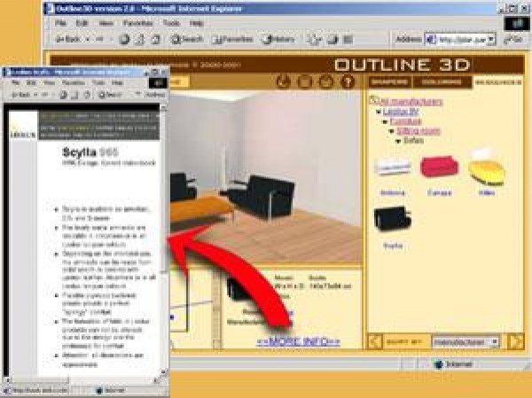Image resolution: width=532 pixels, height=398 pixels.
Task: Click Stop icon in main browser toolbar
Action: point(124,39)
